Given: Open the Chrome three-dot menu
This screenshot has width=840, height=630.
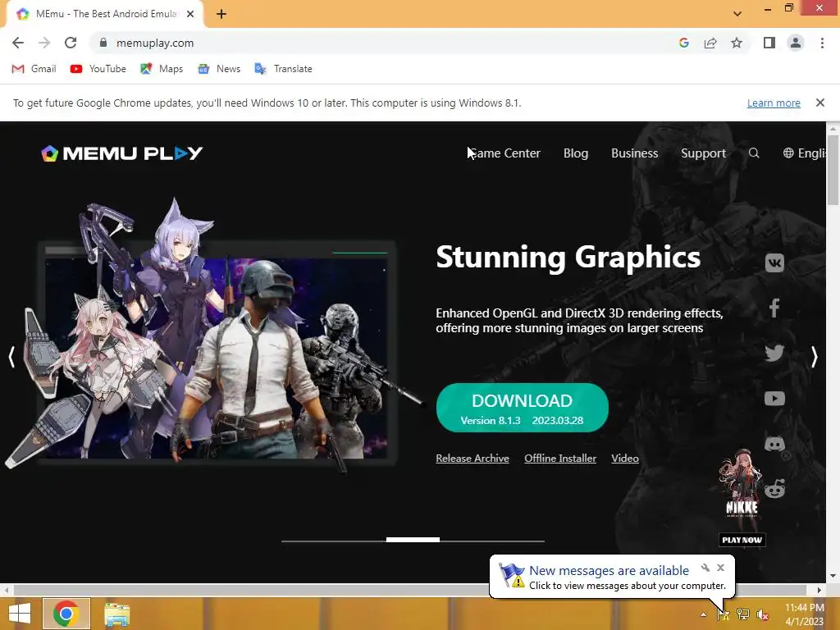Looking at the screenshot, I should 822,43.
